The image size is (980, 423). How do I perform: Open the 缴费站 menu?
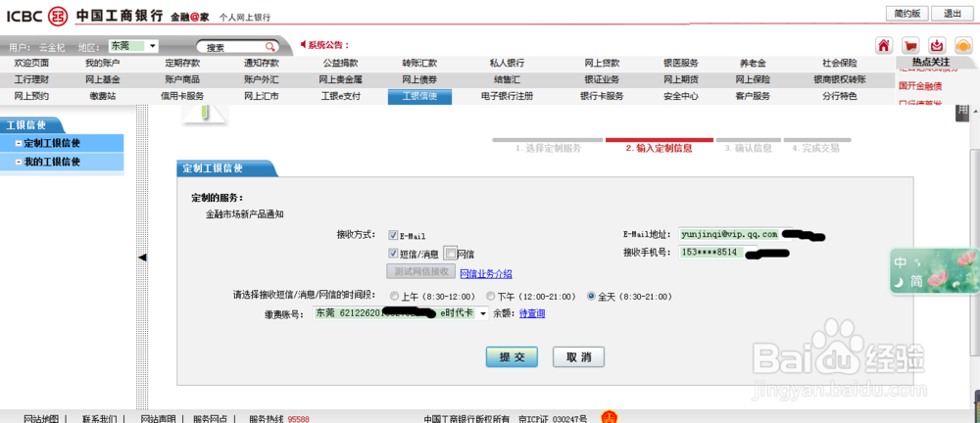click(103, 96)
